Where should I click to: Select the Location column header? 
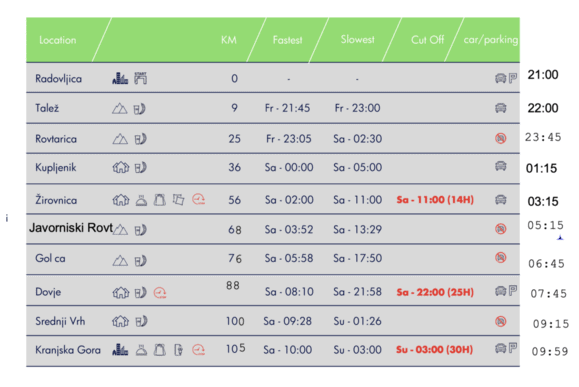pyautogui.click(x=58, y=40)
